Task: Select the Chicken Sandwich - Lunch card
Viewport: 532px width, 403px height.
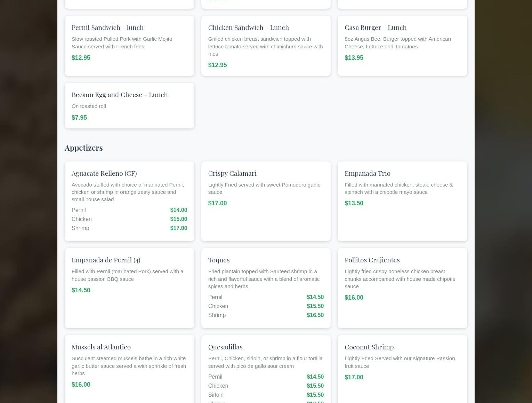Action: [265, 46]
